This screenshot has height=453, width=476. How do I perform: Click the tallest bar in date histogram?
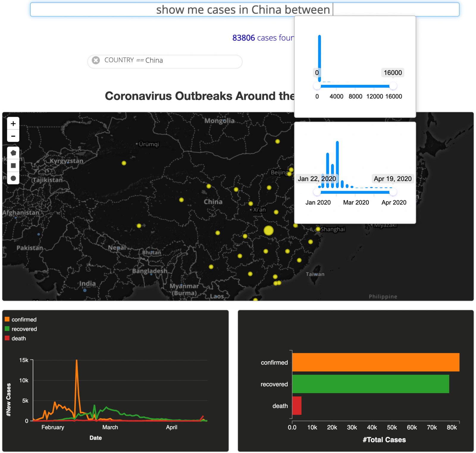337,164
